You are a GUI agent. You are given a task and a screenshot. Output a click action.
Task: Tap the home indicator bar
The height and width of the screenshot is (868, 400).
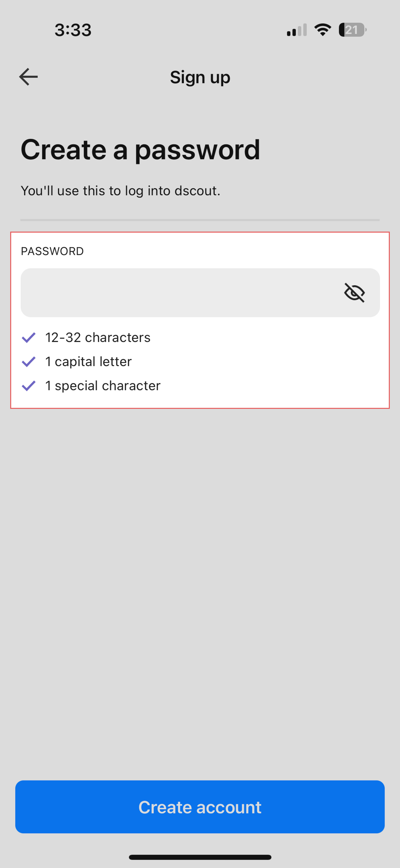click(200, 857)
